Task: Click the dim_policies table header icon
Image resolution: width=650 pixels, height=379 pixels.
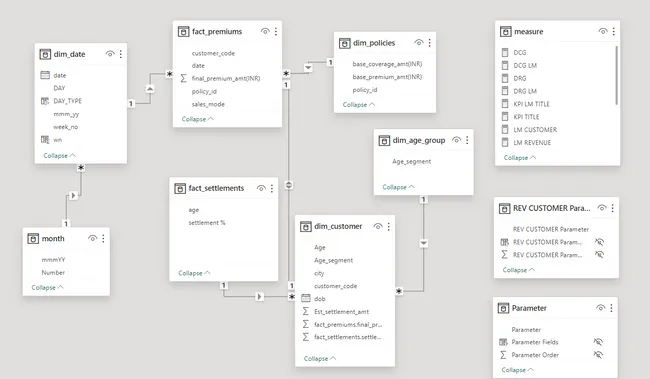Action: (x=344, y=43)
